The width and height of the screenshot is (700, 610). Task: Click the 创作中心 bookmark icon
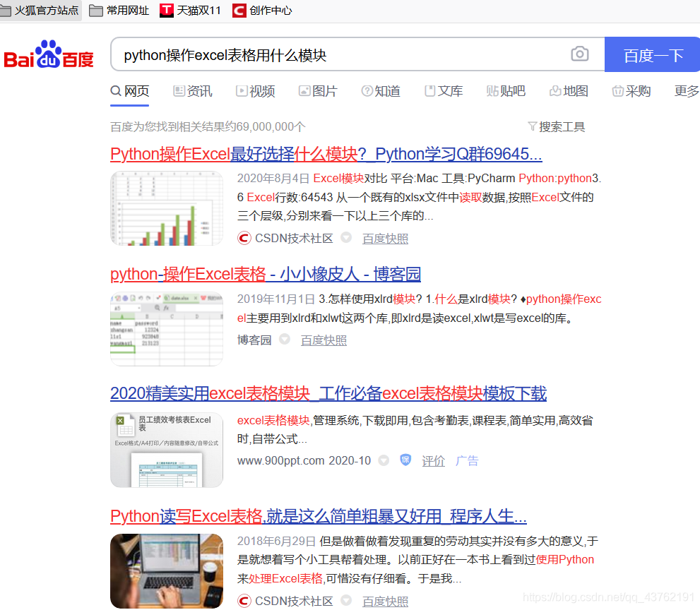pos(239,10)
